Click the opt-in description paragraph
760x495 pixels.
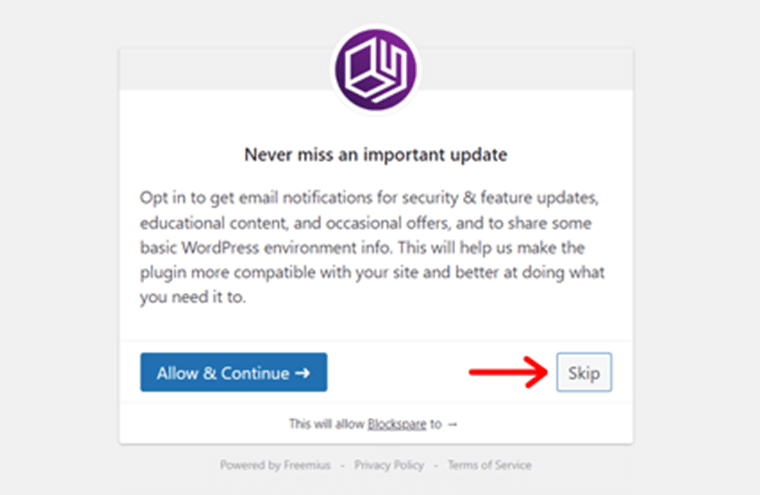(x=372, y=247)
